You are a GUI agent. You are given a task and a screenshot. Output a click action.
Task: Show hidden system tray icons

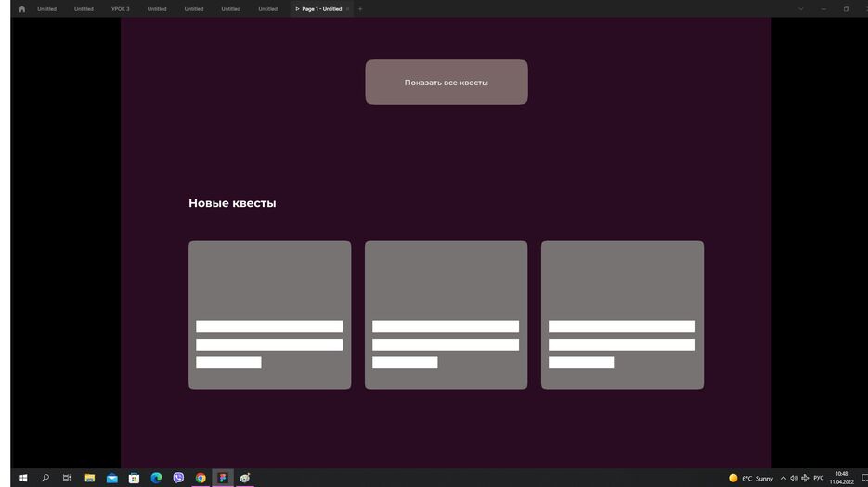click(784, 478)
